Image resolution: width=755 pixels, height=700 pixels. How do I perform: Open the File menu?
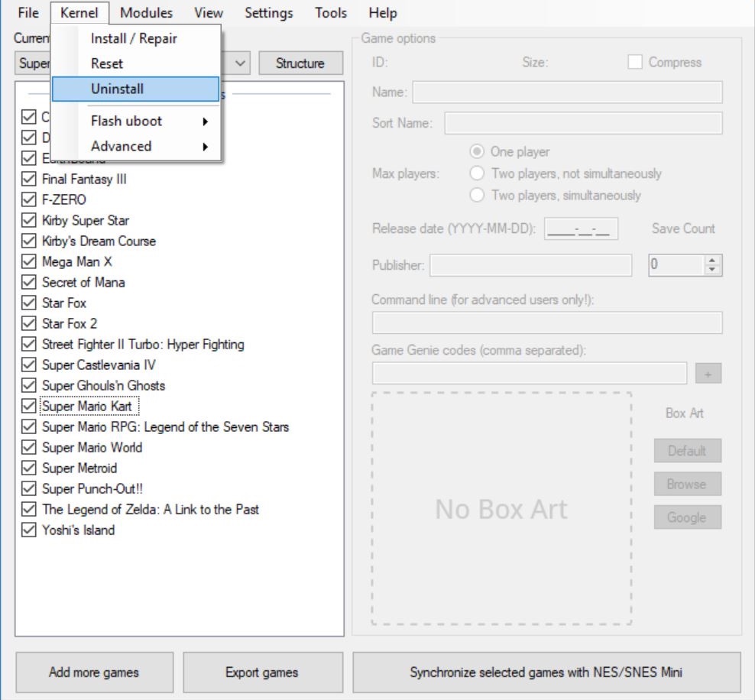coord(28,12)
